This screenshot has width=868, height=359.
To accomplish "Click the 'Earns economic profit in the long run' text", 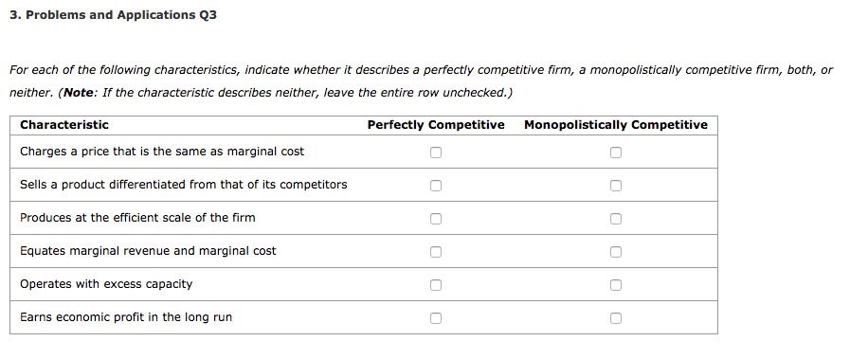I will coord(126,317).
